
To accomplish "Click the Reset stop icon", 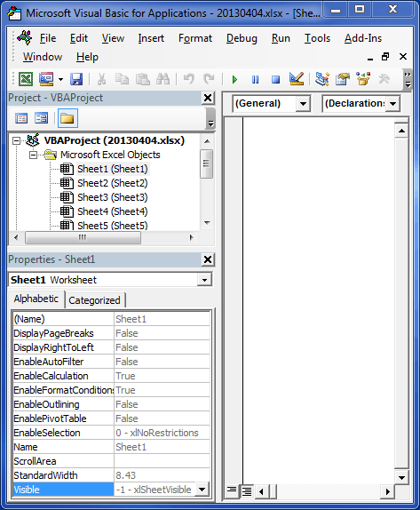I will [275, 79].
